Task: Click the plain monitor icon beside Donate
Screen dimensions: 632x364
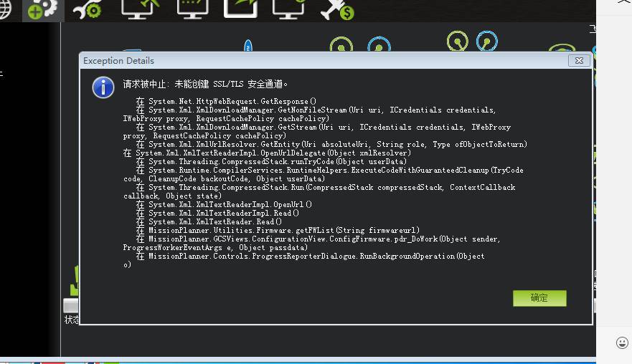Action: click(288, 9)
